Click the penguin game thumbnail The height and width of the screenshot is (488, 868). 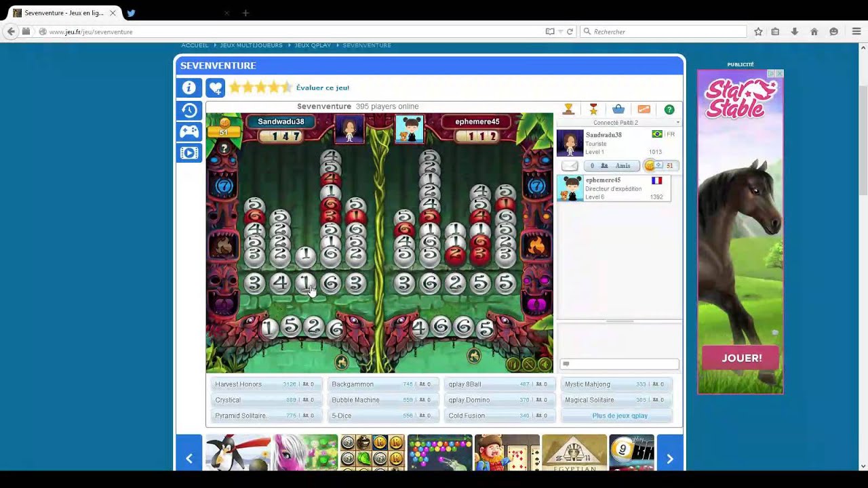click(x=237, y=452)
